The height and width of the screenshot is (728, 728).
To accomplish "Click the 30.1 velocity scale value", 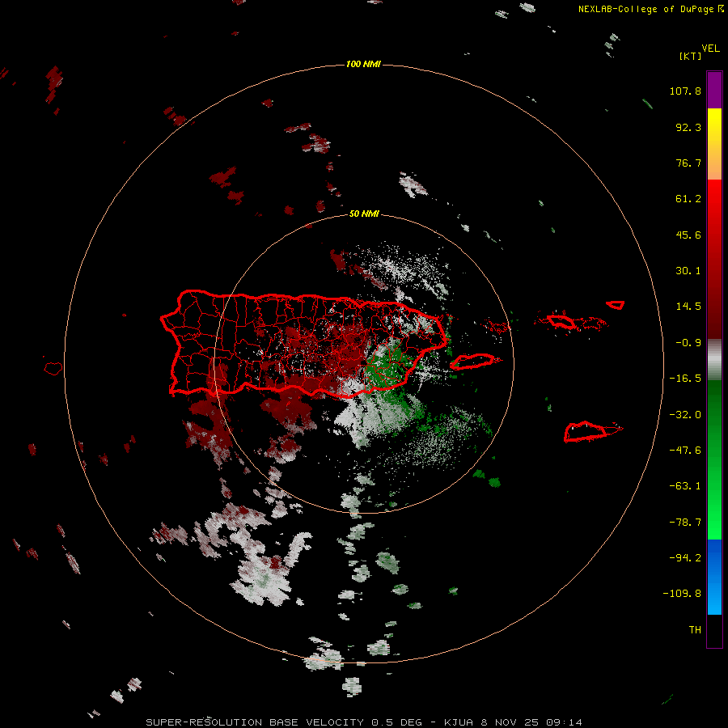I will (688, 271).
